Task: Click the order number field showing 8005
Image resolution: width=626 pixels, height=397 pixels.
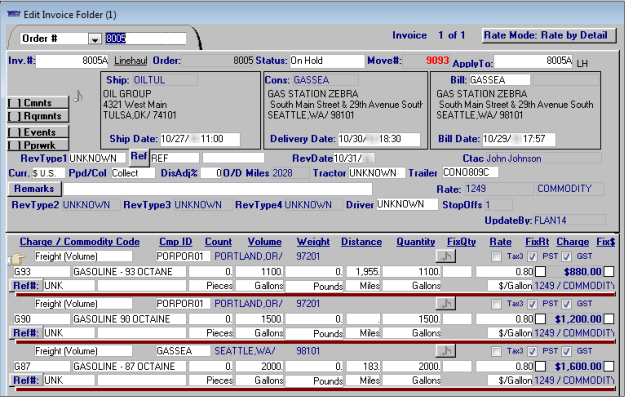Action: coord(145,38)
